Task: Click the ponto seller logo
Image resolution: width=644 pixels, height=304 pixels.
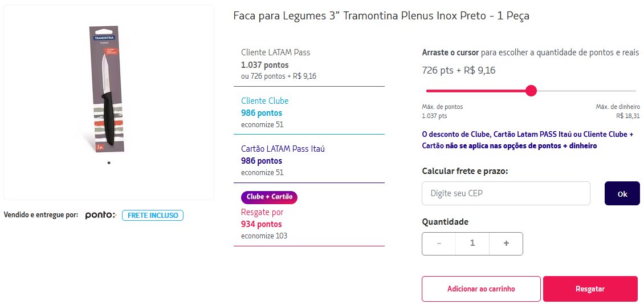Action: tap(101, 215)
